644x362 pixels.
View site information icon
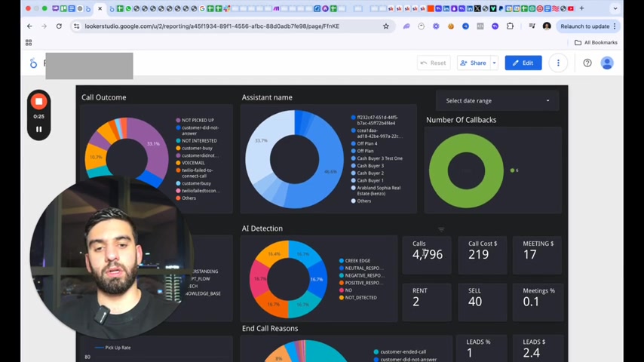click(x=76, y=26)
